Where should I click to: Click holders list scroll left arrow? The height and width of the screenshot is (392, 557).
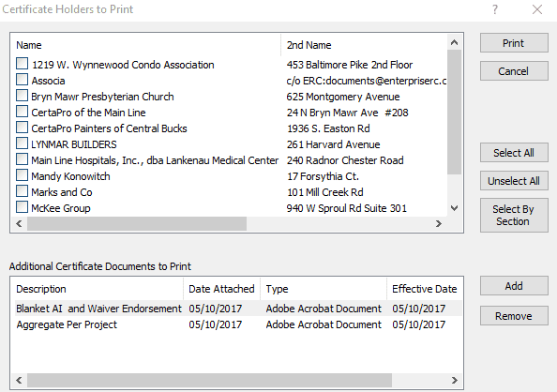pyautogui.click(x=19, y=223)
